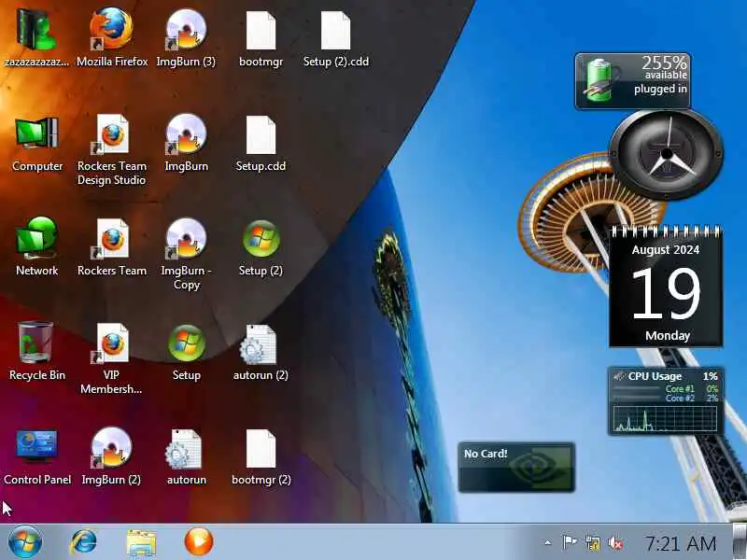Click the August 2024 calendar gadget
The width and height of the screenshot is (747, 560).
pos(666,287)
